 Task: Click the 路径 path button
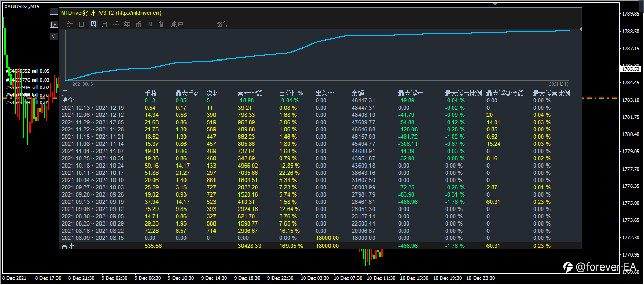[222, 24]
